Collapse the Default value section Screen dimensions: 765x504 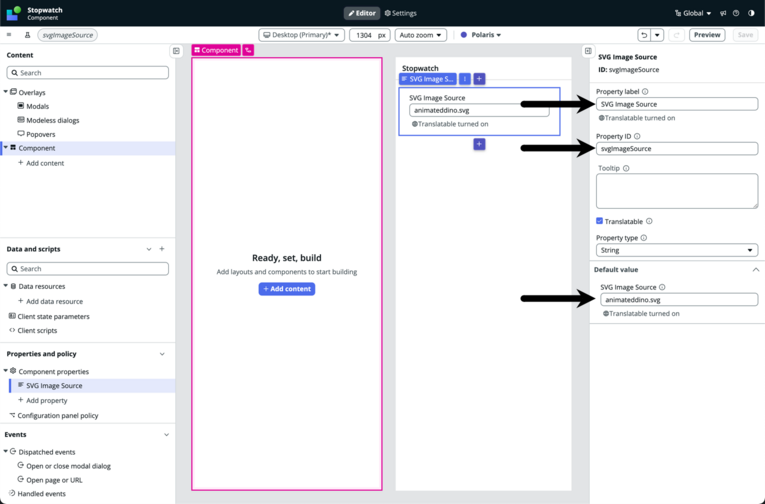pos(756,270)
